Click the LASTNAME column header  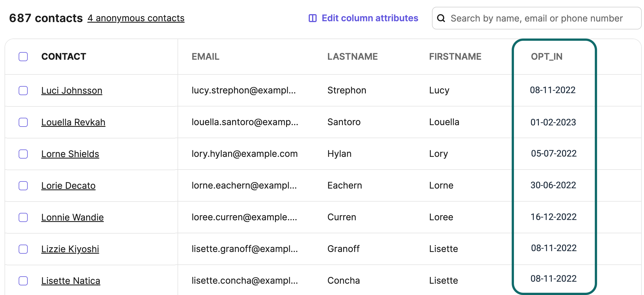pyautogui.click(x=352, y=57)
